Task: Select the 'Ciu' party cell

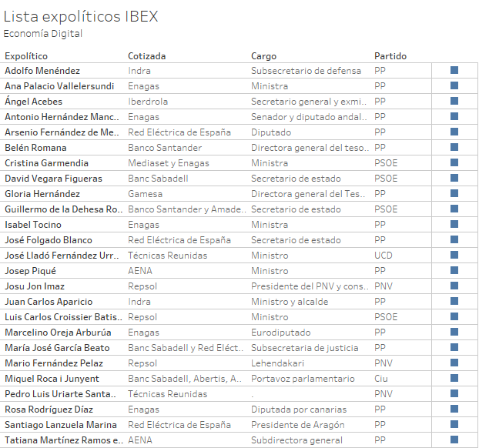Action: point(381,379)
